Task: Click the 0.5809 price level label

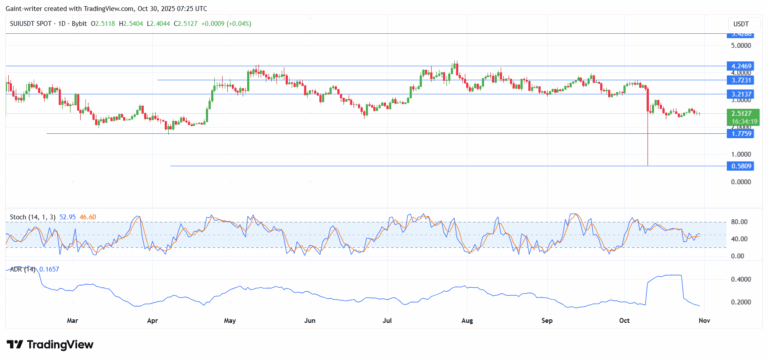Action: pyautogui.click(x=741, y=167)
